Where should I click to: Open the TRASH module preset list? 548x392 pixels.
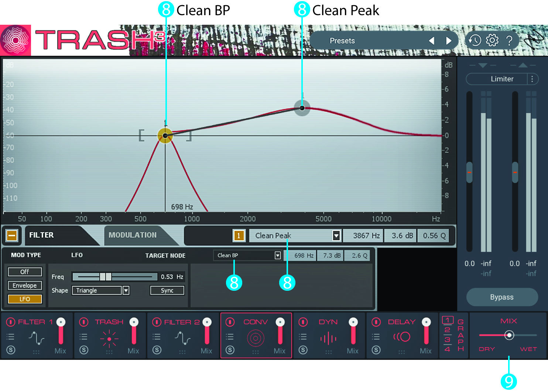(x=84, y=337)
